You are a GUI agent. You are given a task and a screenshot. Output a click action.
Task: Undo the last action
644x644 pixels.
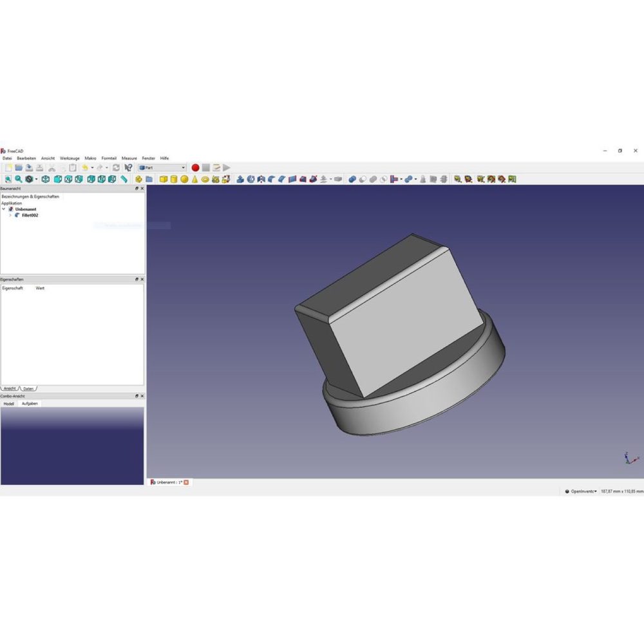click(84, 167)
